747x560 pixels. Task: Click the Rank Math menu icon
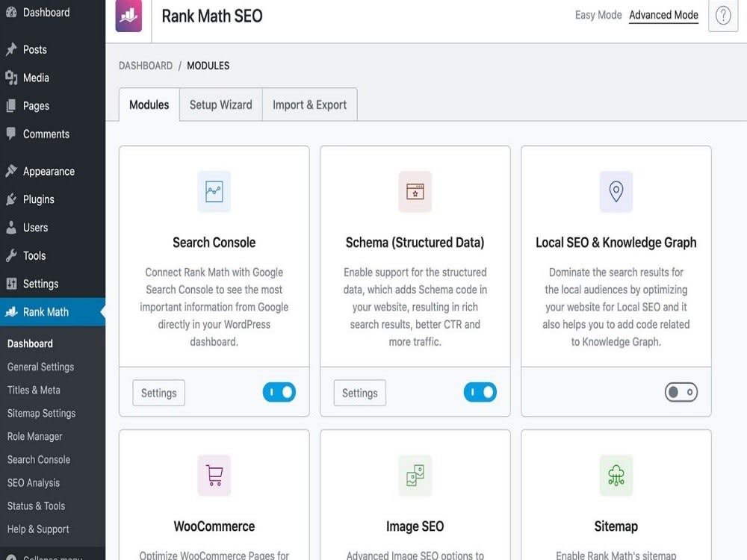tap(11, 312)
